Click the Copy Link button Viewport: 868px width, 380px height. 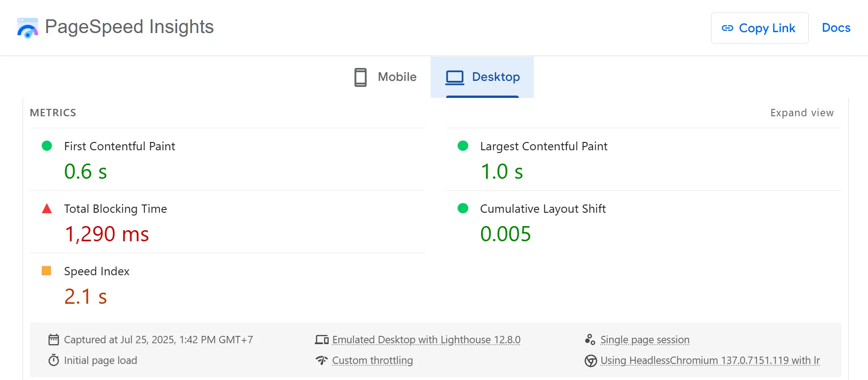click(x=760, y=28)
